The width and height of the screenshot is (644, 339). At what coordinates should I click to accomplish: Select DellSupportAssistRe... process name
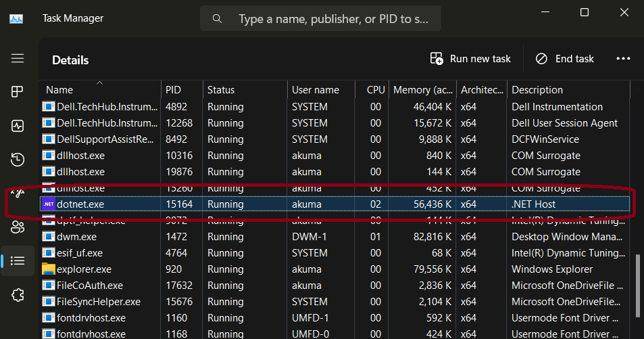[x=105, y=139]
